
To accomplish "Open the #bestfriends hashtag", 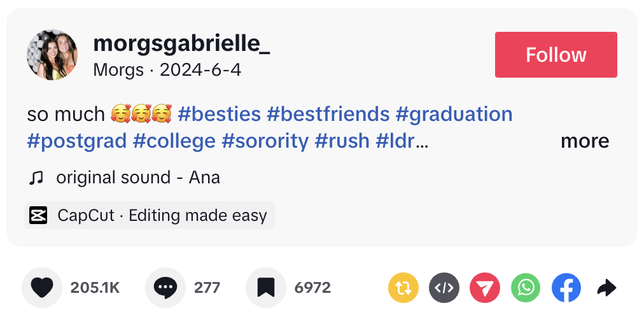I will (328, 114).
